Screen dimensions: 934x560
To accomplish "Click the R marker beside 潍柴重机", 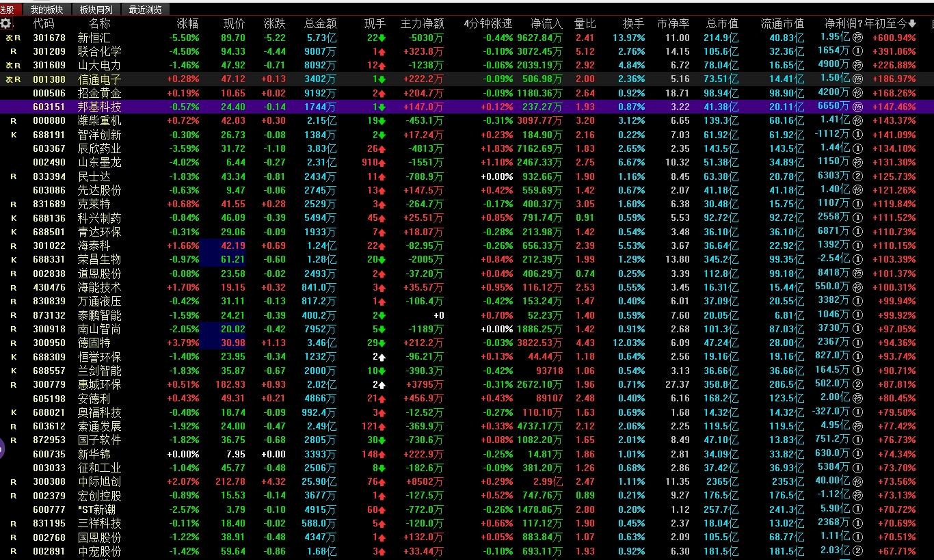I will tap(14, 121).
